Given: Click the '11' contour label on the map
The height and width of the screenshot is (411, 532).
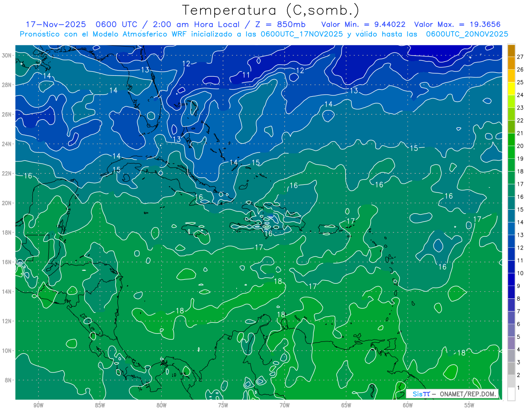Looking at the screenshot, I should pos(246,75).
